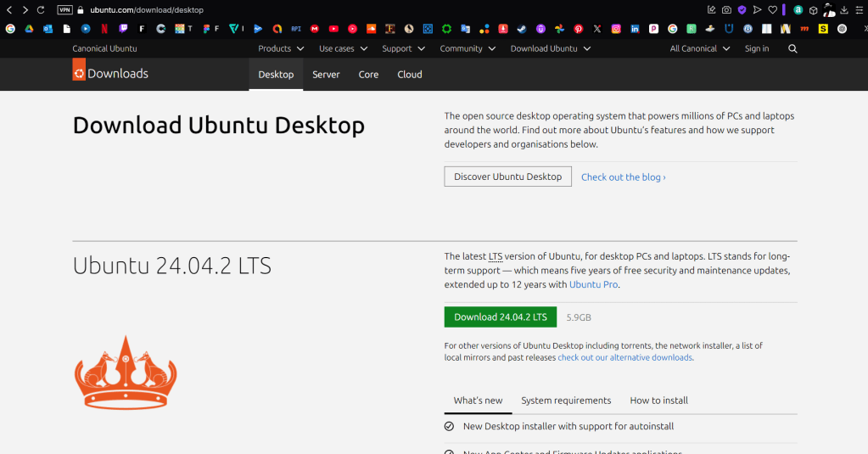868x454 pixels.
Task: Open the All Canonical dropdown
Action: pyautogui.click(x=699, y=49)
